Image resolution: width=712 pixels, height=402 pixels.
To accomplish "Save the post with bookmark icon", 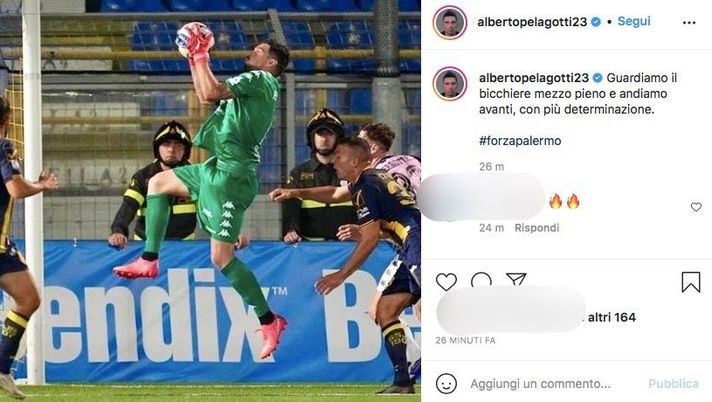I will (691, 282).
